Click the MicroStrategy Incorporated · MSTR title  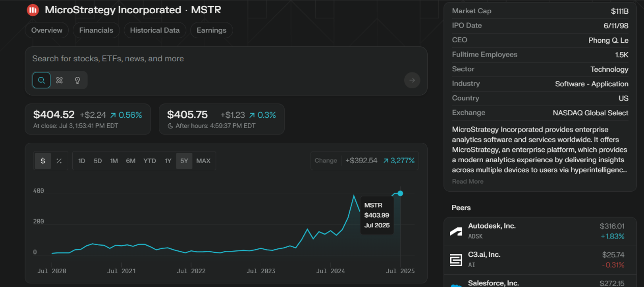pyautogui.click(x=133, y=10)
